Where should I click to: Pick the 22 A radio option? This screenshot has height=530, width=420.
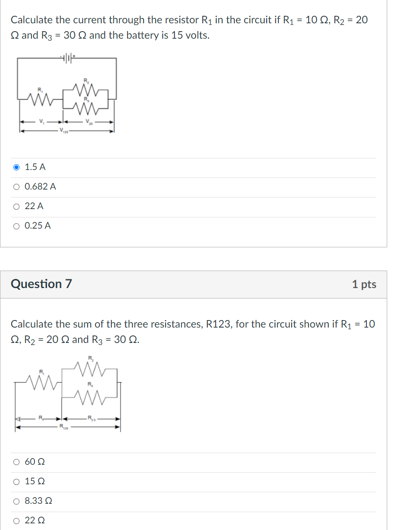click(17, 206)
